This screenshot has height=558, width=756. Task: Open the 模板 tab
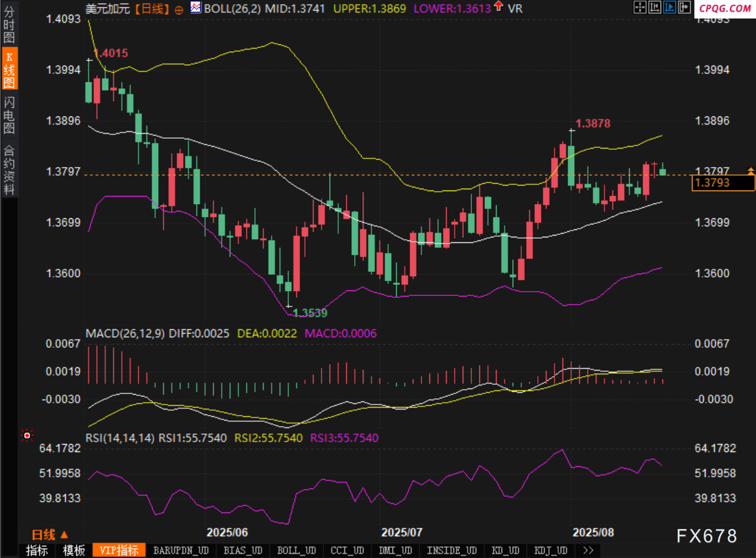coord(74,551)
